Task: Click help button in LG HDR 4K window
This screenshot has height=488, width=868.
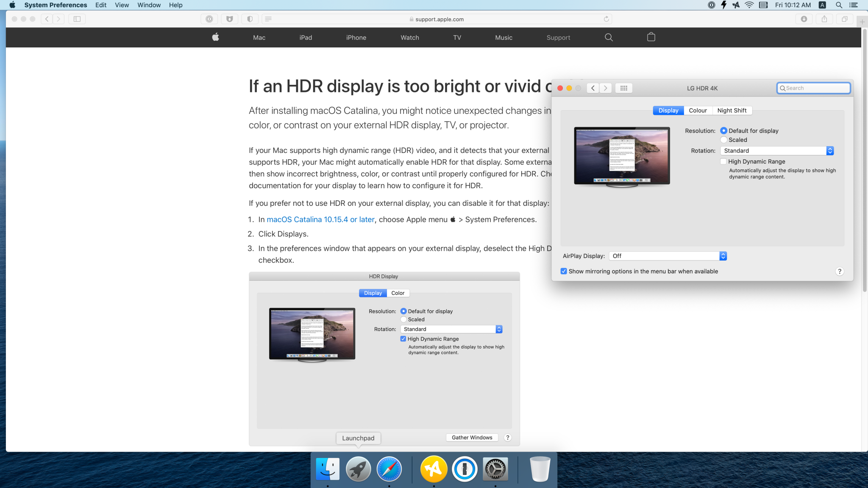Action: coord(839,272)
